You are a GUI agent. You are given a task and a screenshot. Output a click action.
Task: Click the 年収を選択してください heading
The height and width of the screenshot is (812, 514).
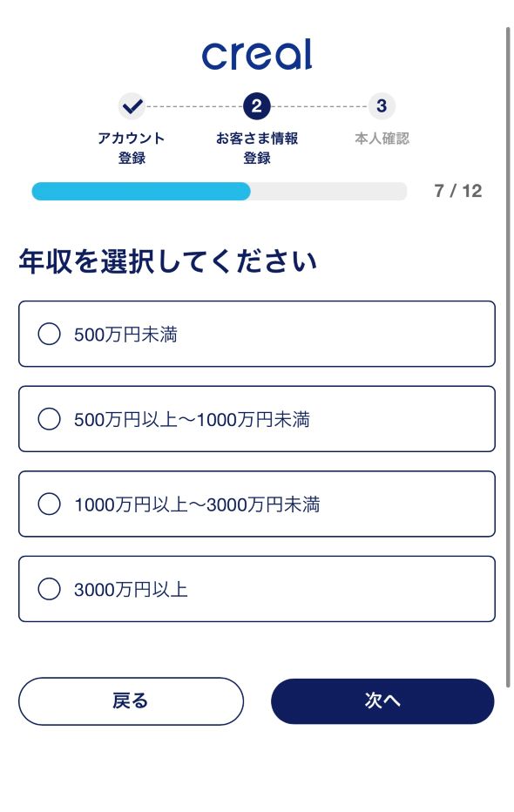point(168,261)
